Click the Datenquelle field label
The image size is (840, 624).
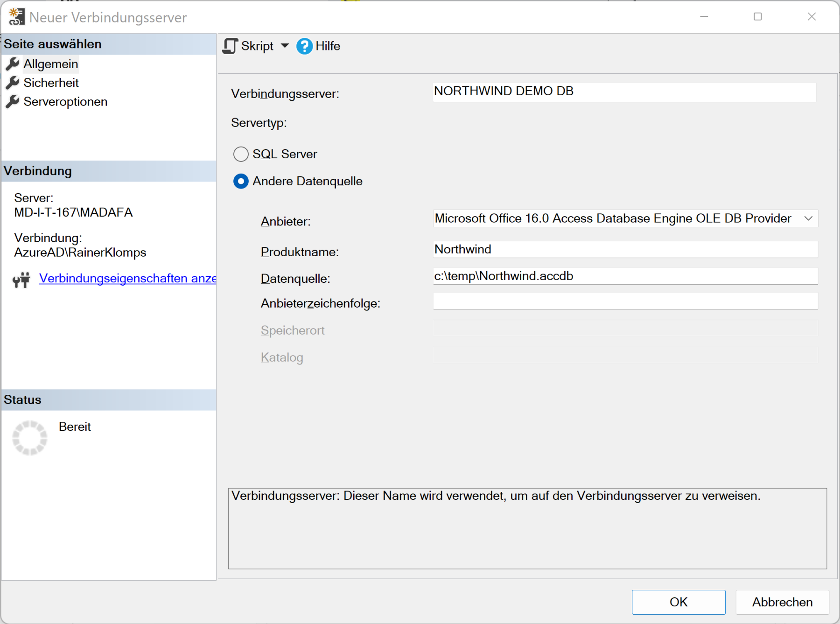click(295, 279)
